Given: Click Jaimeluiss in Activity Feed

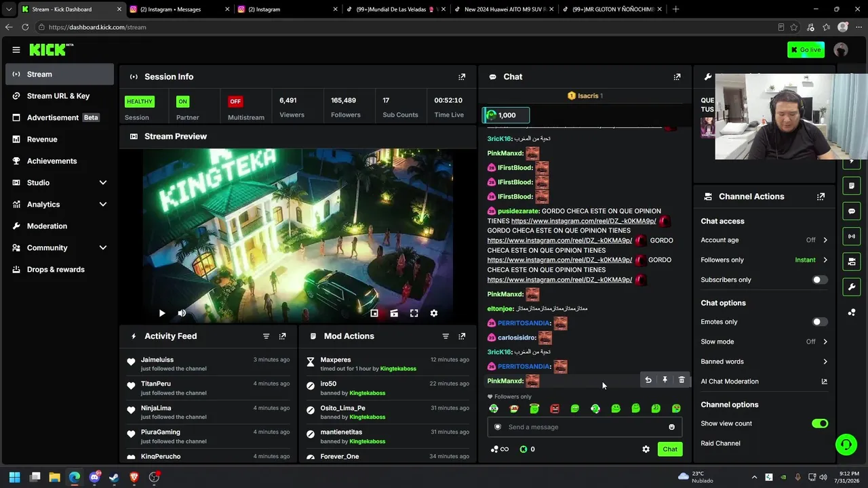Looking at the screenshot, I should tap(157, 360).
